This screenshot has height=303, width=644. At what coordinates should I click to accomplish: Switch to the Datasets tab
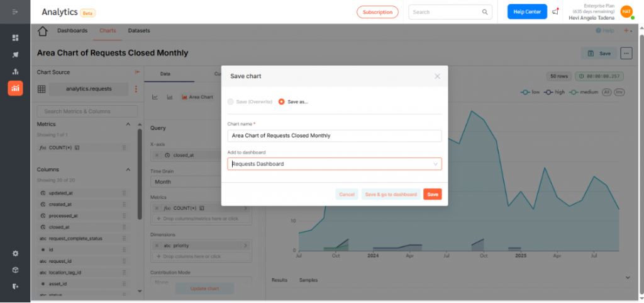click(x=139, y=30)
